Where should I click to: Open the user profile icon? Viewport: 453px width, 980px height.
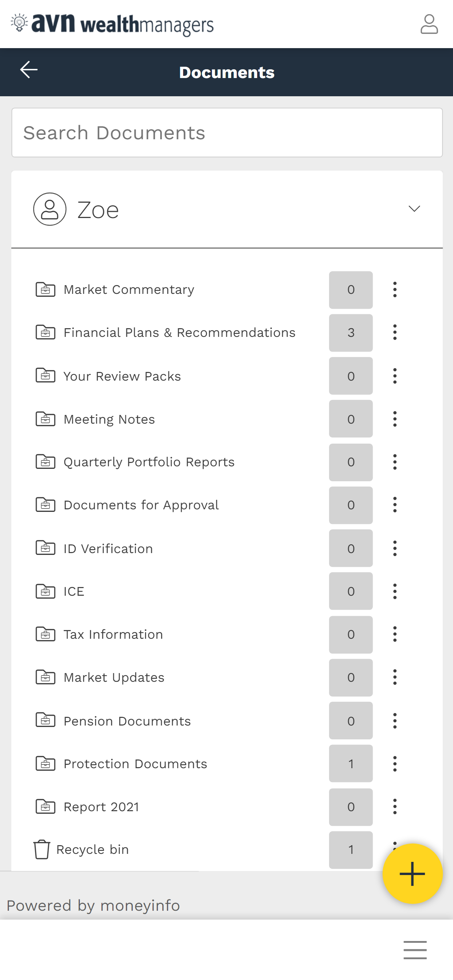pos(429,24)
